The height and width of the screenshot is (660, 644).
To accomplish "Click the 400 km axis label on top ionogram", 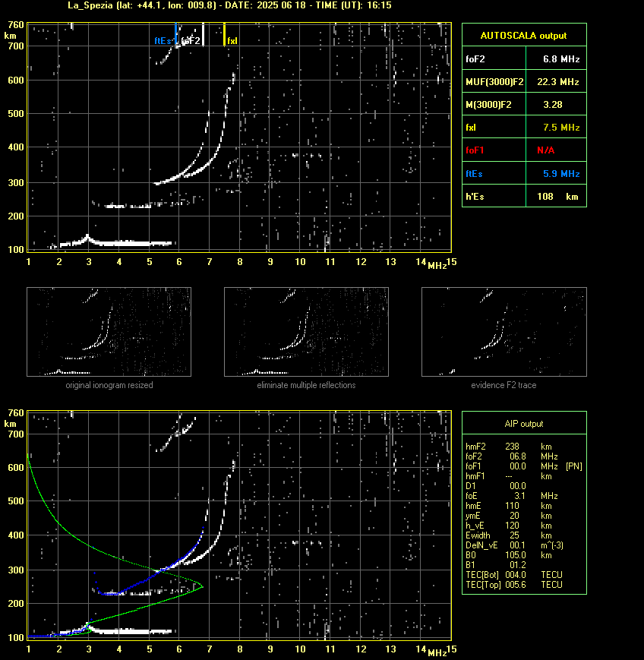I will (x=16, y=147).
